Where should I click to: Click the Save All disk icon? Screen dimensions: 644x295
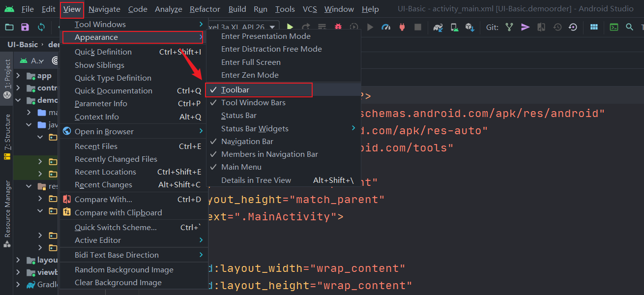tap(25, 27)
